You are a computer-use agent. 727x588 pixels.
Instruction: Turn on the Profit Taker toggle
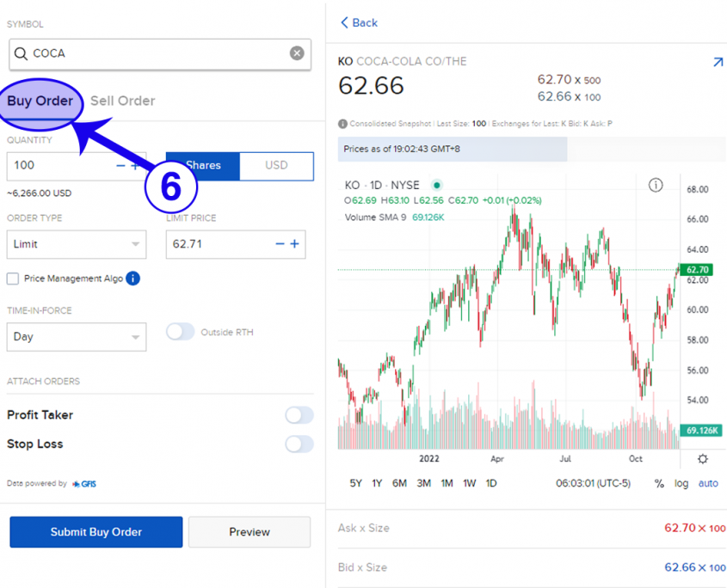[x=299, y=415]
